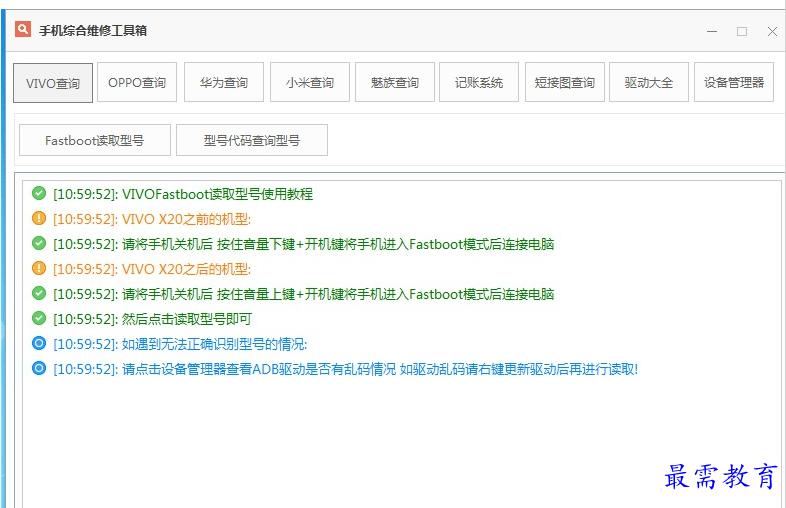Click 型号代码查询型号 button

[x=252, y=140]
